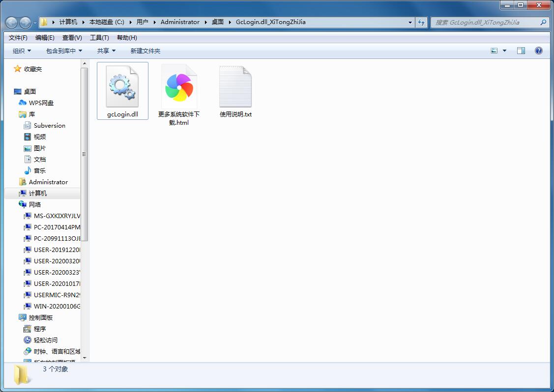Viewport: 554px width, 392px height.
Task: Open the 包含到库中 dropdown
Action: coord(64,51)
